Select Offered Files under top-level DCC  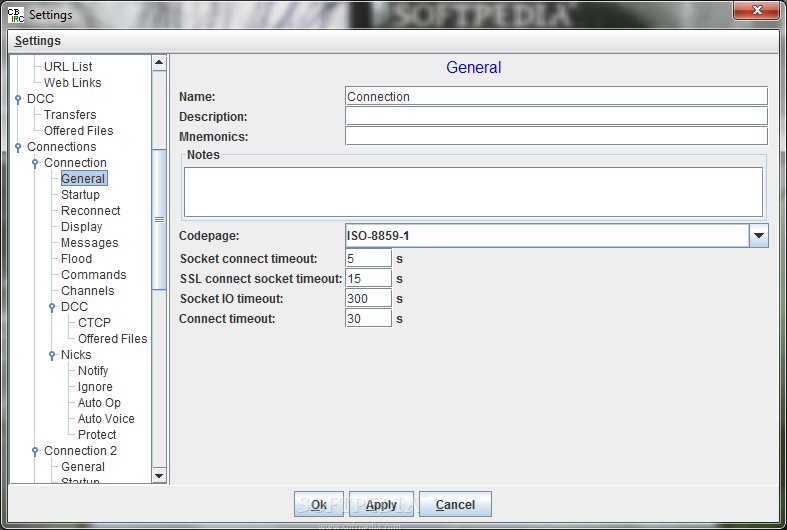(x=78, y=131)
